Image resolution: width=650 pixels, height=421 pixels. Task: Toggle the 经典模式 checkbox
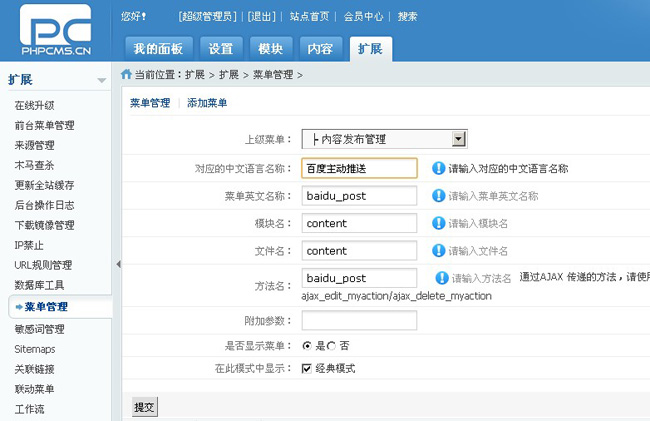[x=308, y=368]
